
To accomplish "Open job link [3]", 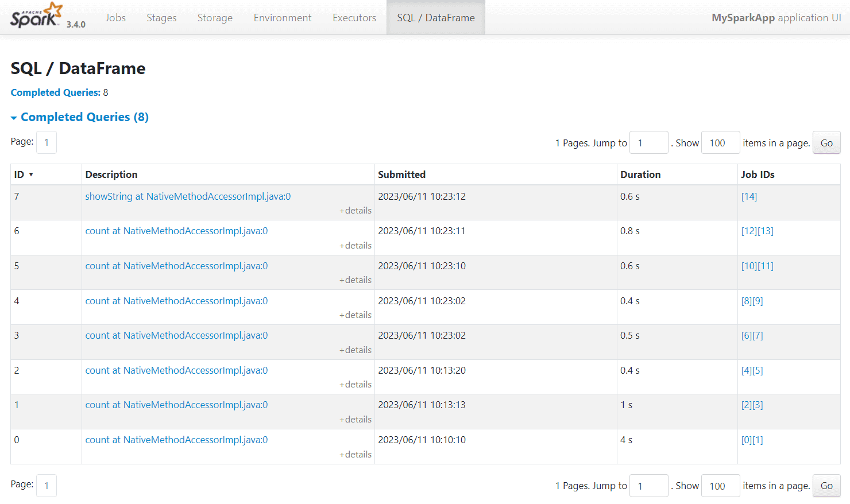I will point(758,405).
